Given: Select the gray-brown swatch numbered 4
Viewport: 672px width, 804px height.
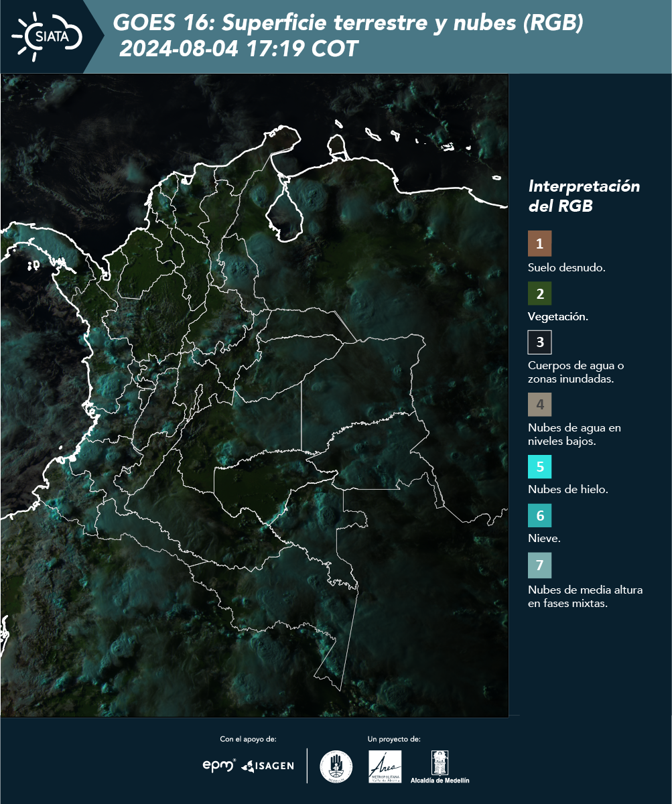Looking at the screenshot, I should [539, 405].
